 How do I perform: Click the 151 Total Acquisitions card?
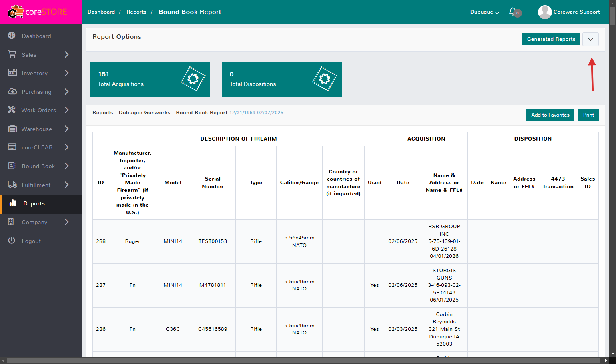[x=150, y=79]
